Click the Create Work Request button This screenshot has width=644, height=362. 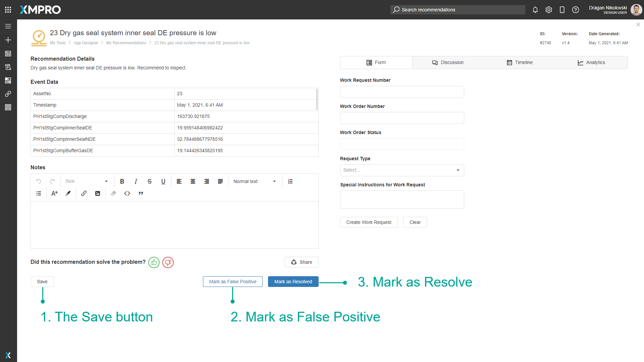pyautogui.click(x=369, y=222)
